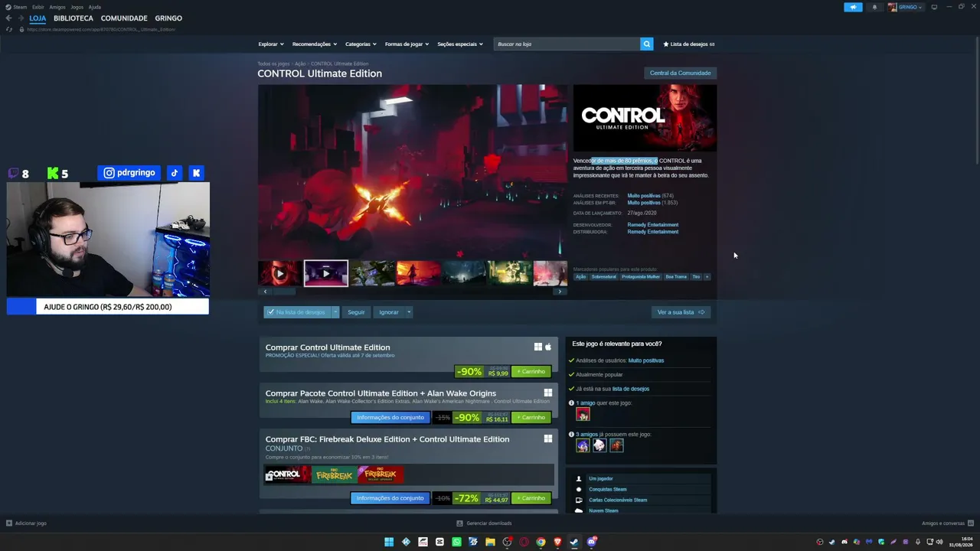Viewport: 980px width, 551px height.
Task: Open Remedy Entertainment developer link
Action: tap(653, 225)
